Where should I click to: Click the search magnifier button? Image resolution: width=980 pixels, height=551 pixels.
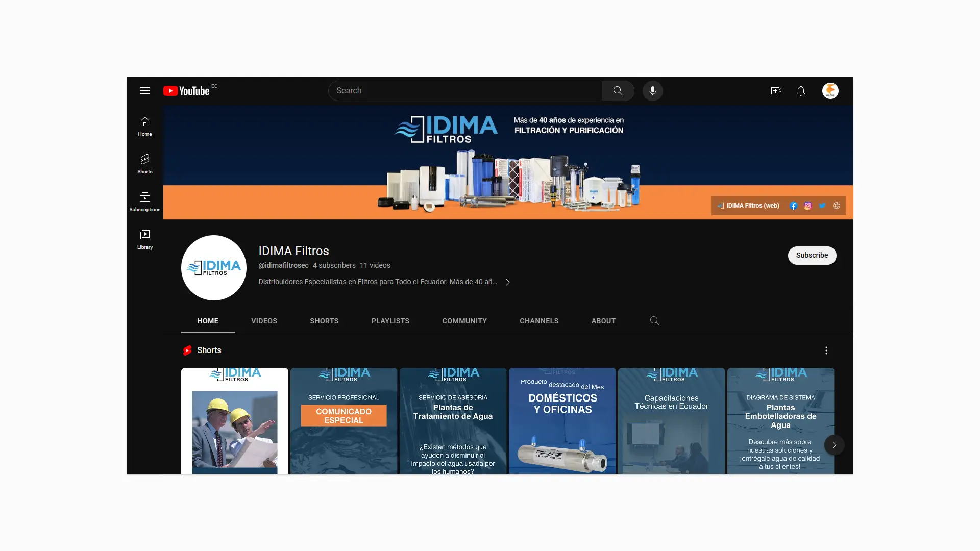click(x=618, y=91)
